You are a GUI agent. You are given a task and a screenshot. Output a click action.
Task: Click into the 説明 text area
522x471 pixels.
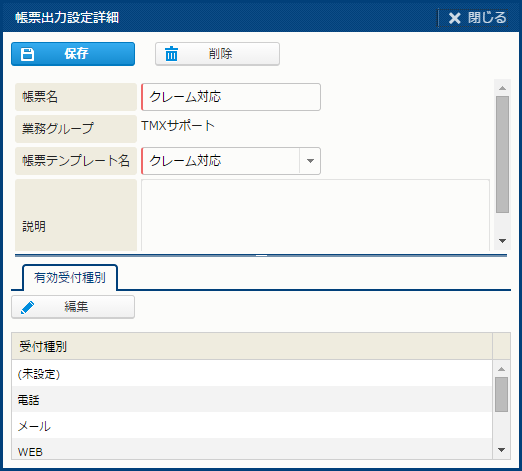click(x=315, y=215)
